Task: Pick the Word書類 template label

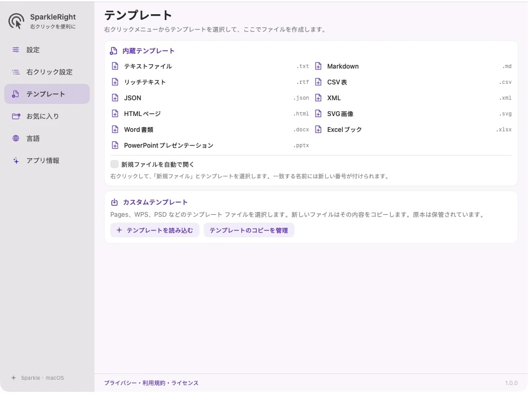Action: click(138, 130)
